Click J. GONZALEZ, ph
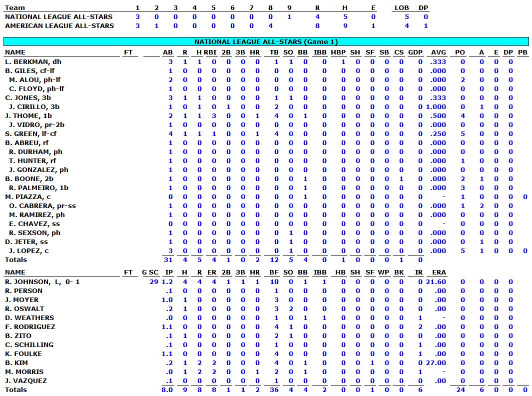The width and height of the screenshot is (532, 396). click(38, 170)
